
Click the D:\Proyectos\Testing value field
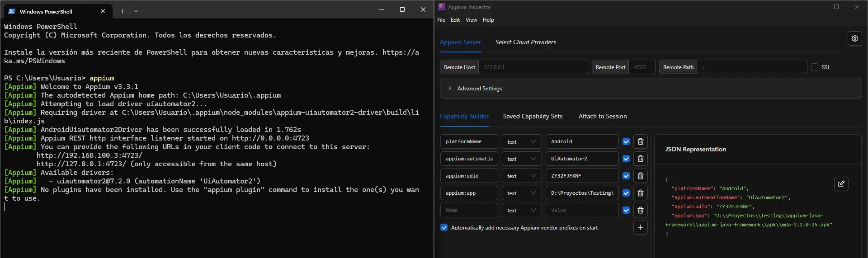point(582,193)
